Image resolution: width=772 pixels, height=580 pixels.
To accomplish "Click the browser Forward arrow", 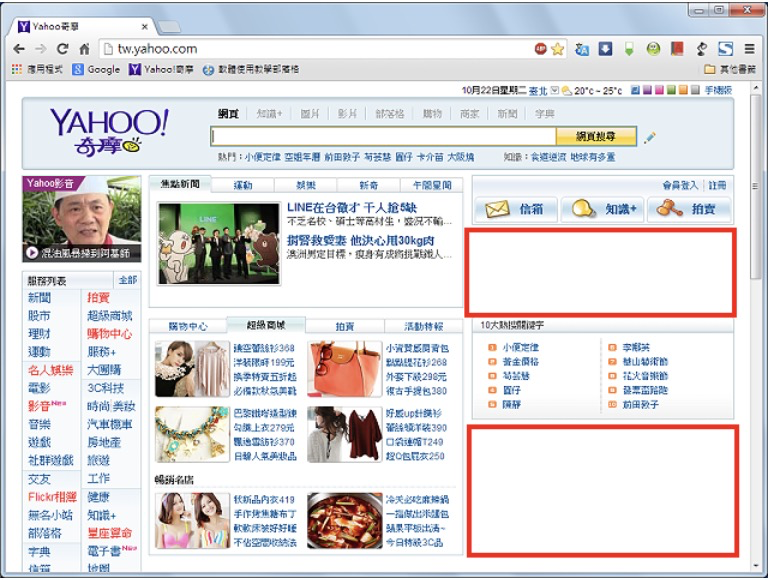I will point(41,49).
